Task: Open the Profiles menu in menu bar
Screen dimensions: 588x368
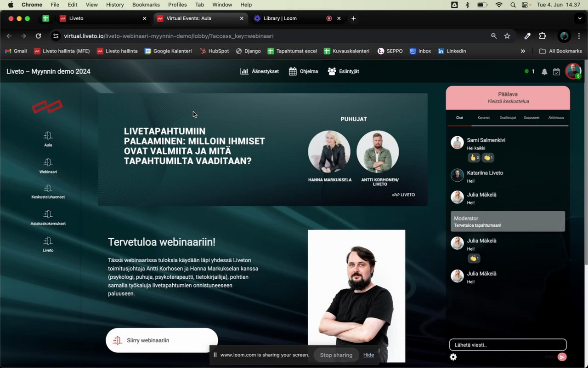Action: 177,5
